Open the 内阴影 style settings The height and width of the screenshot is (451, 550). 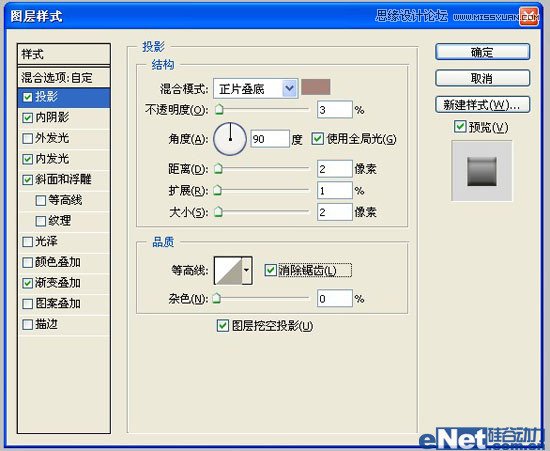52,117
